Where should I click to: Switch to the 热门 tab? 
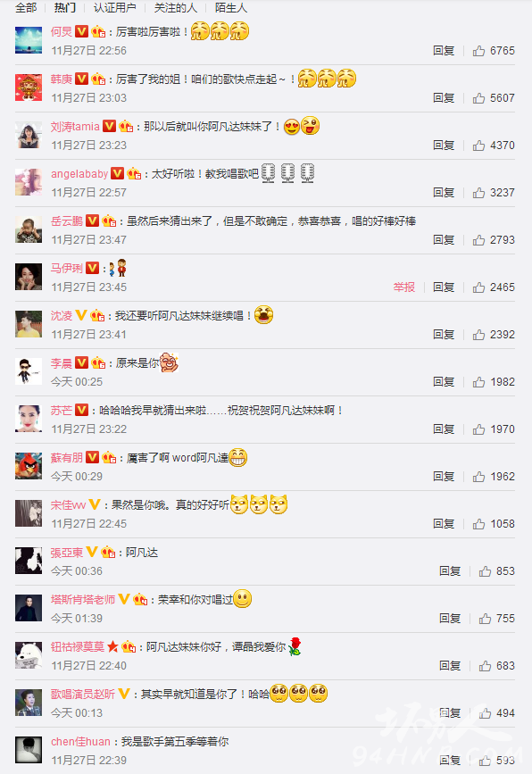64,7
